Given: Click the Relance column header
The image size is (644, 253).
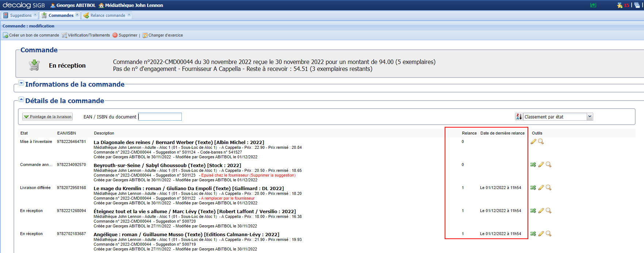Looking at the screenshot, I should pos(469,133).
